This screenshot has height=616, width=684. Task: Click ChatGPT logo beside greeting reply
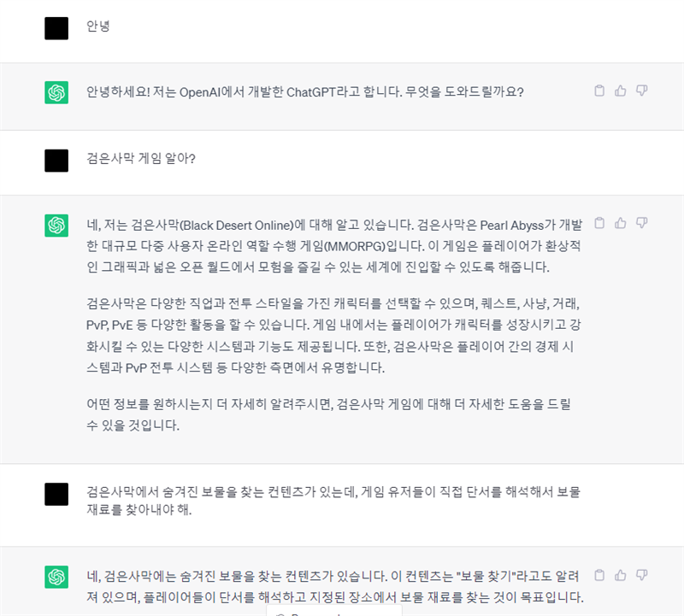[56, 92]
